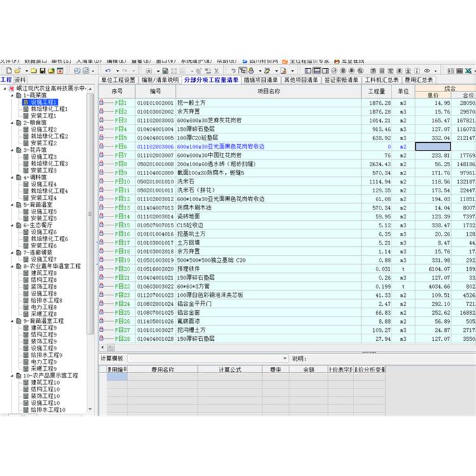Select 栽培绿化工程1 in the project tree
The image size is (476, 476).
pyautogui.click(x=49, y=109)
